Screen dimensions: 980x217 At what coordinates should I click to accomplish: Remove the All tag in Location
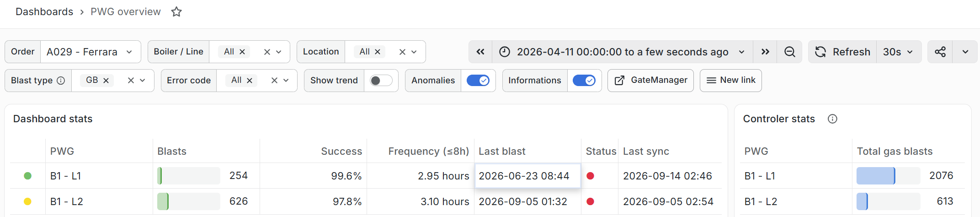point(378,52)
